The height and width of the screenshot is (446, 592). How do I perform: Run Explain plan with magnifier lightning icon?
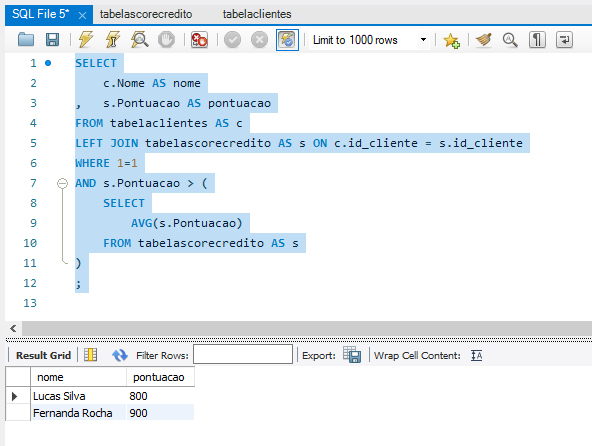coord(139,40)
